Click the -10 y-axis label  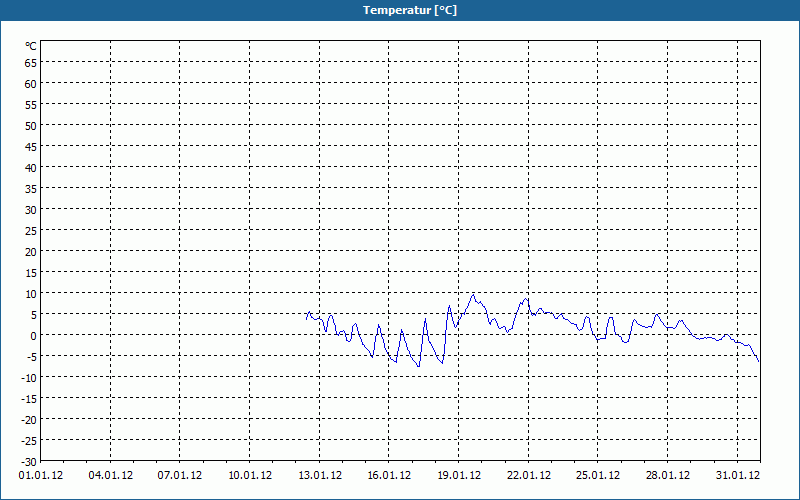[x=29, y=378]
